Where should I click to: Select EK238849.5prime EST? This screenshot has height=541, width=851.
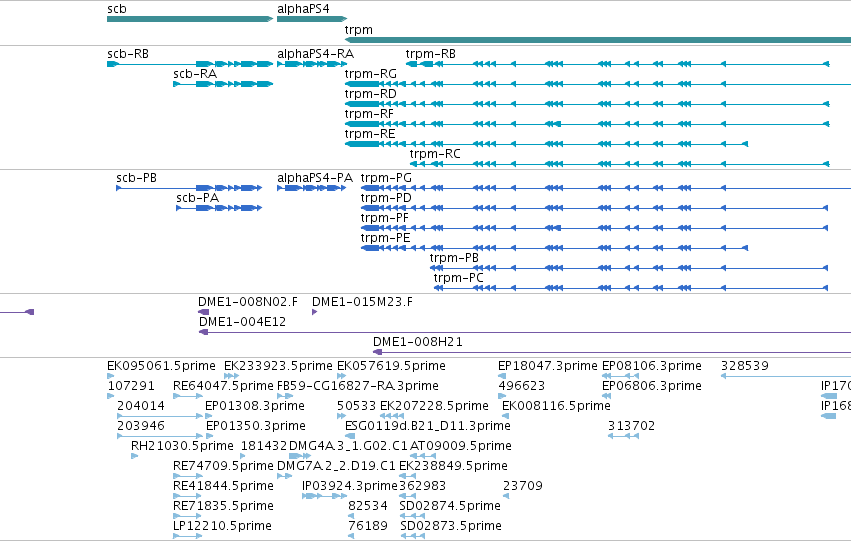pos(408,476)
